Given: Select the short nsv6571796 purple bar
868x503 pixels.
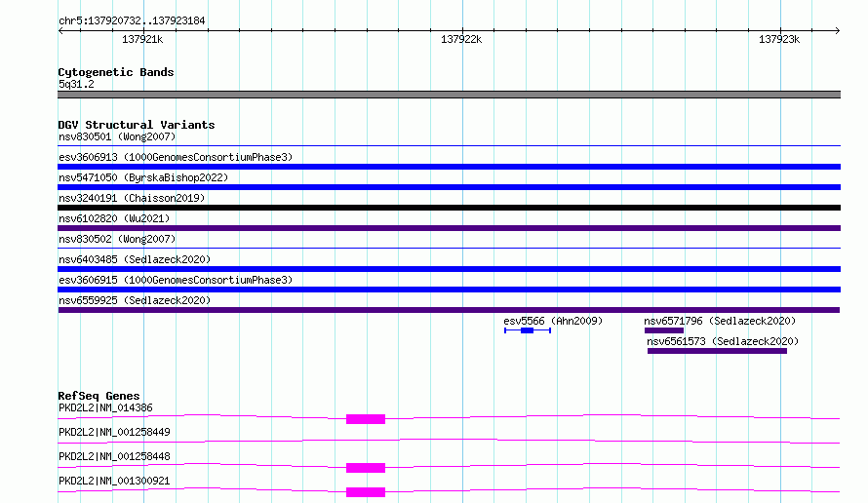Looking at the screenshot, I should 664,330.
